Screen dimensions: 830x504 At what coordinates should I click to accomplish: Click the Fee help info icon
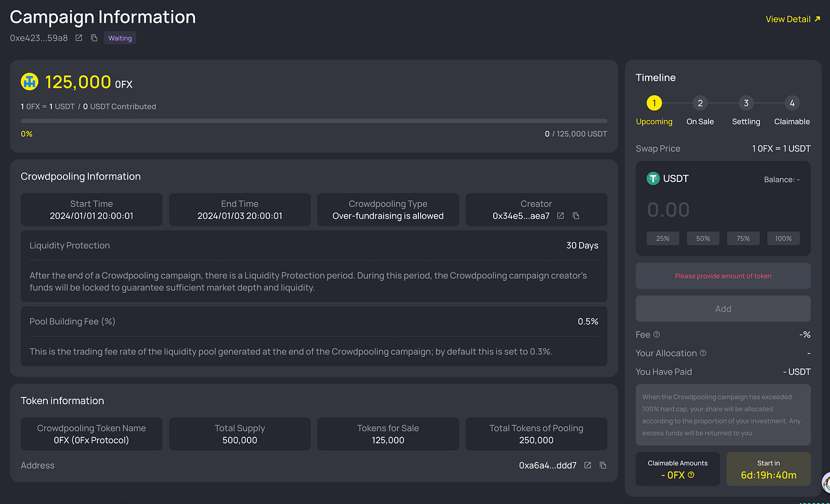pyautogui.click(x=656, y=335)
